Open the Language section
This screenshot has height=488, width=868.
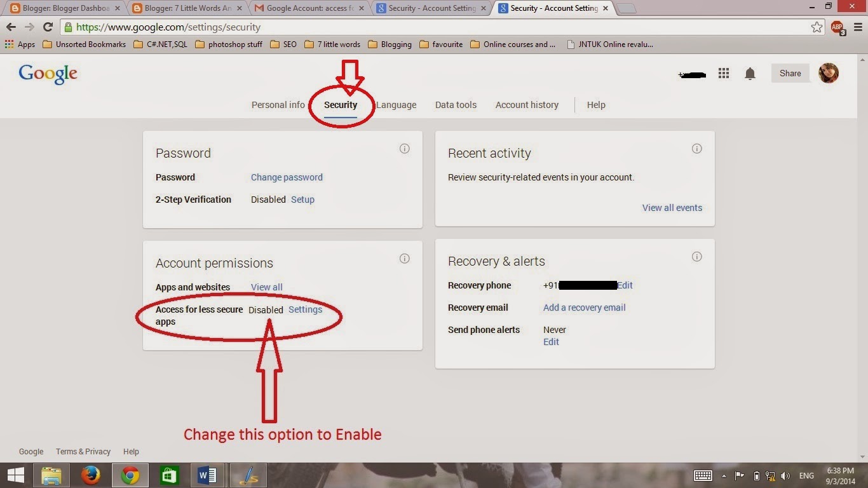click(396, 105)
